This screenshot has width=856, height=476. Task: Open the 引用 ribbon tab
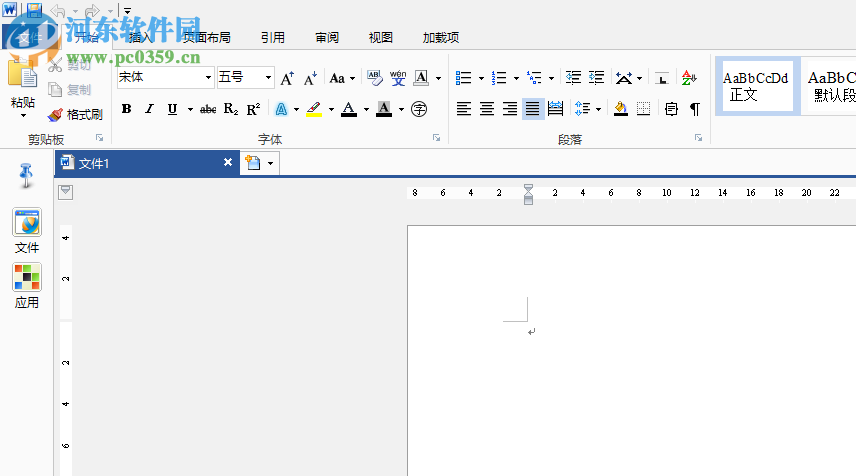(272, 38)
